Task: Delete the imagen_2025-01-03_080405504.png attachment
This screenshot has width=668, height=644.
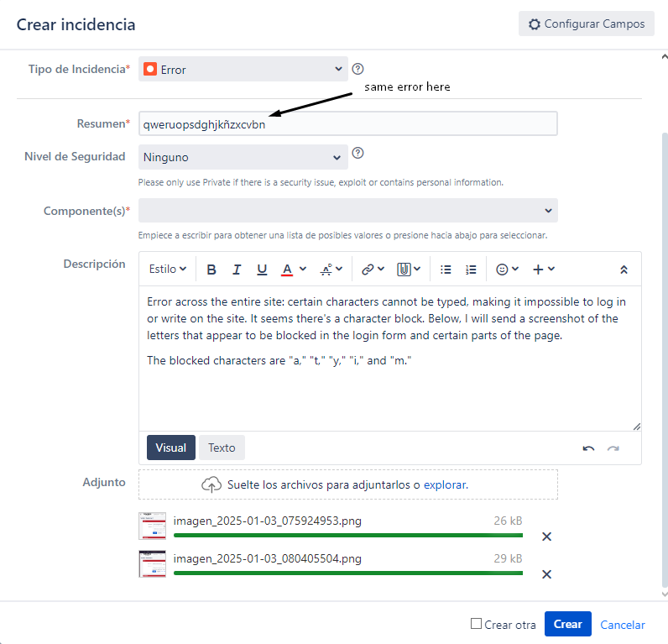Action: 546,574
